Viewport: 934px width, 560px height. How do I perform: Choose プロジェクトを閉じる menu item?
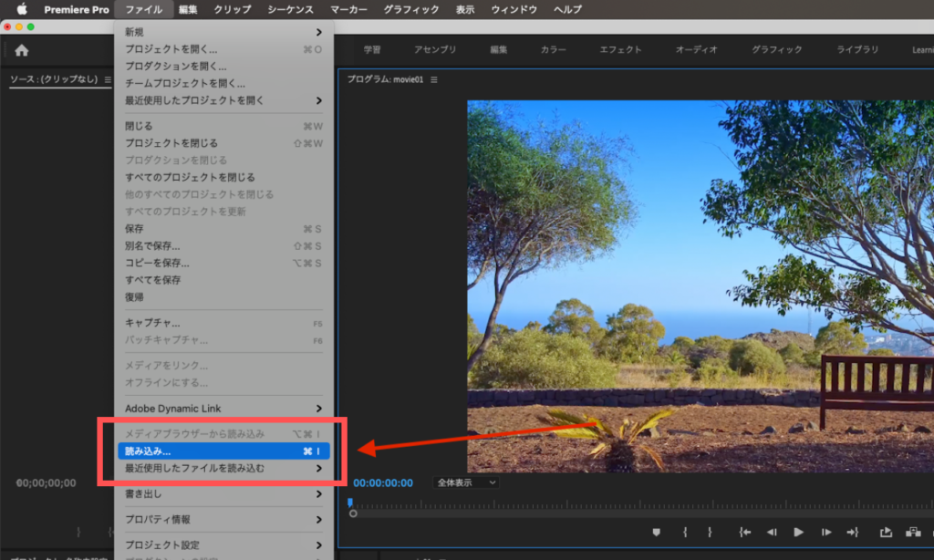click(x=223, y=143)
